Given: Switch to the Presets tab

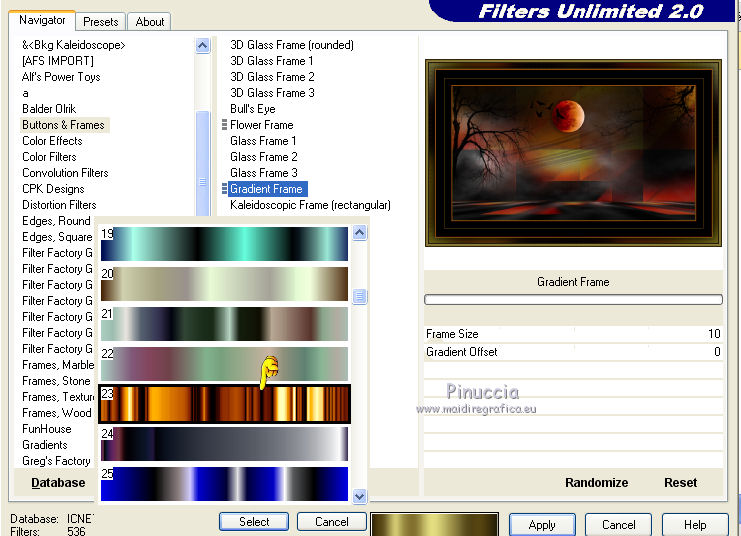Looking at the screenshot, I should coord(101,21).
